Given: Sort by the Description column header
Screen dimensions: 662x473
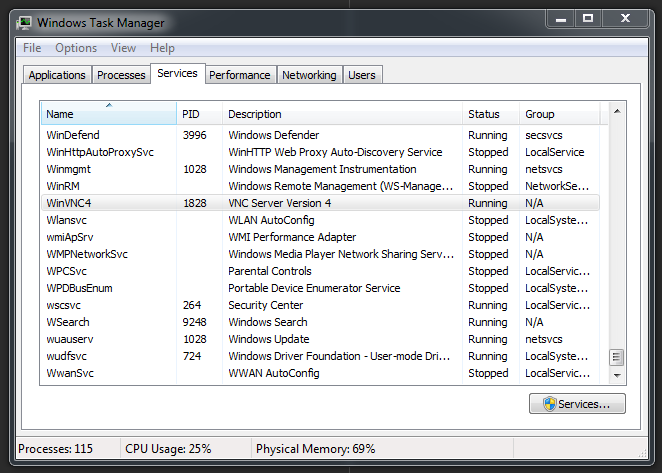Looking at the screenshot, I should tap(342, 114).
